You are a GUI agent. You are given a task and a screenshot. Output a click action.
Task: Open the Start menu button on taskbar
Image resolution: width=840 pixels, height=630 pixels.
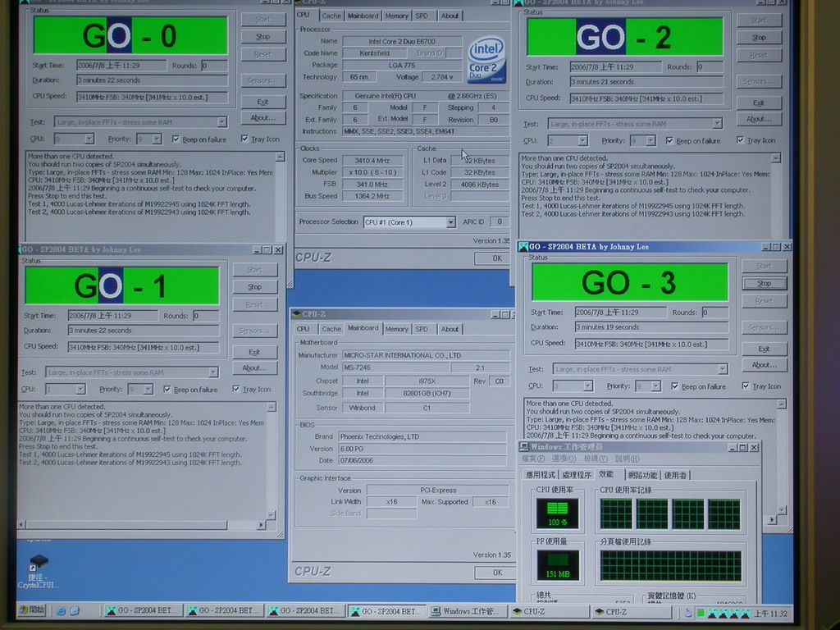pos(32,610)
